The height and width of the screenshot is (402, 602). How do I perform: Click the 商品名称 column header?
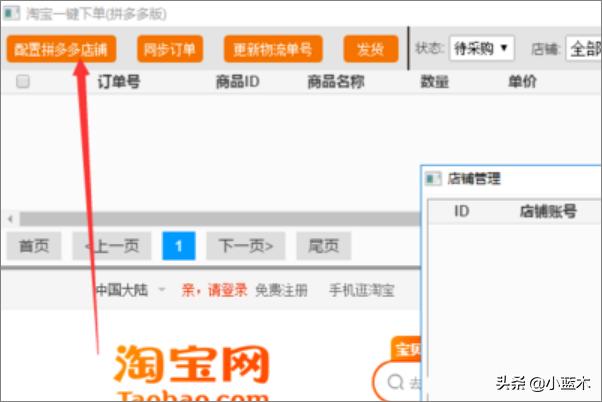tap(336, 81)
